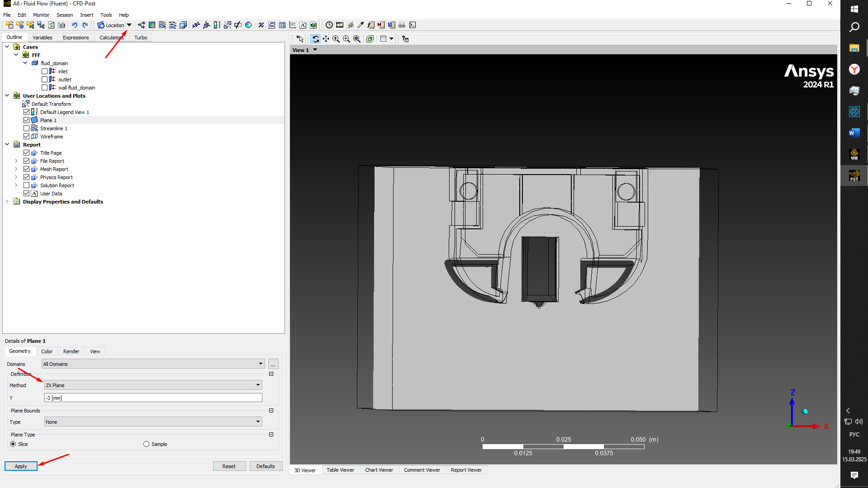Activate the Probe eyedropper tool
Screen dimensions: 868x488
tap(360, 25)
